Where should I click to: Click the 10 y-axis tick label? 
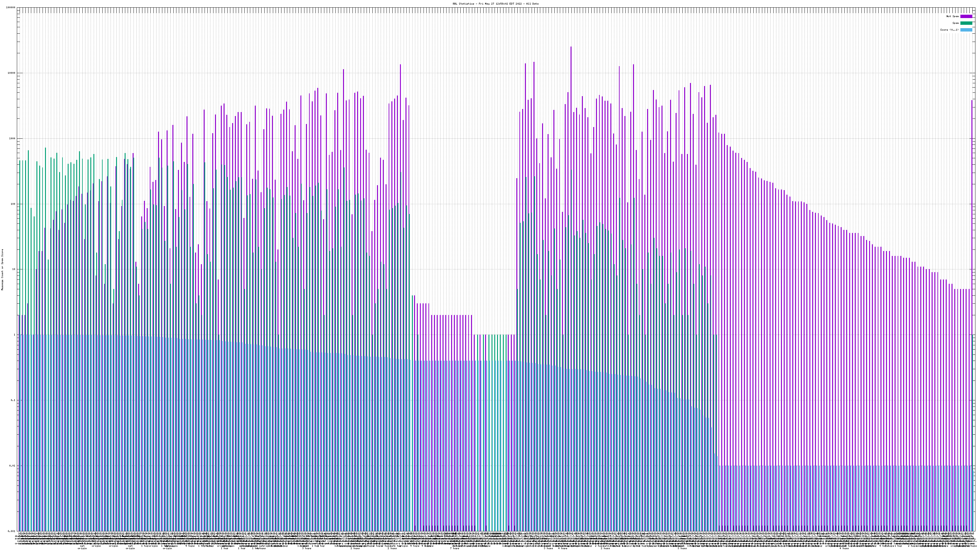[x=14, y=269]
